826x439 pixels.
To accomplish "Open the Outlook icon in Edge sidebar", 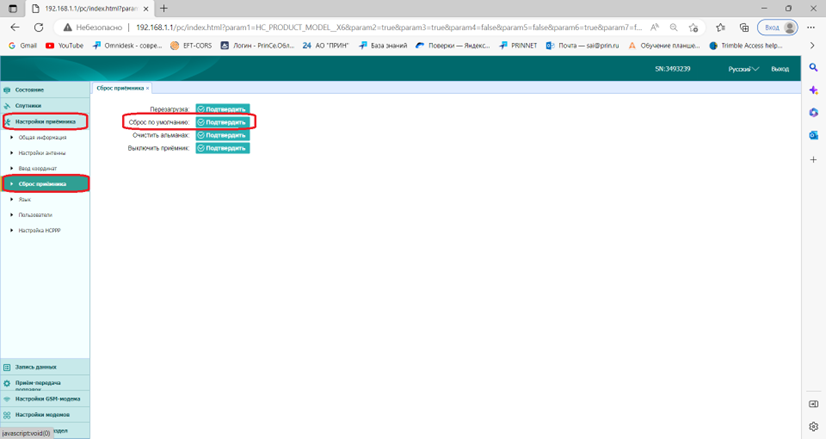I will (813, 135).
